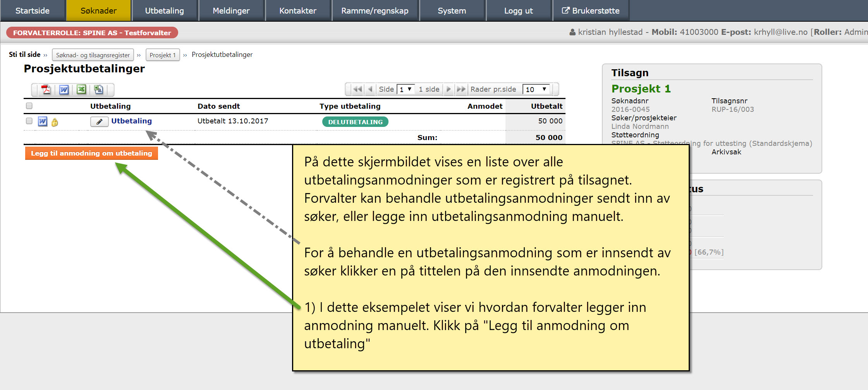
Task: Click tilsagnsnr value RUP-16/003
Action: (733, 109)
